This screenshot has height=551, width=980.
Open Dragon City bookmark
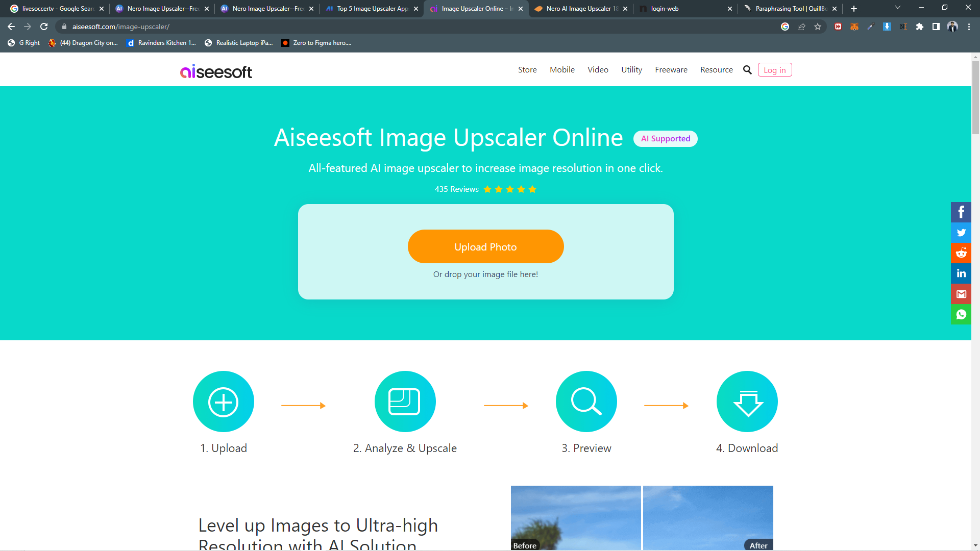pos(83,43)
